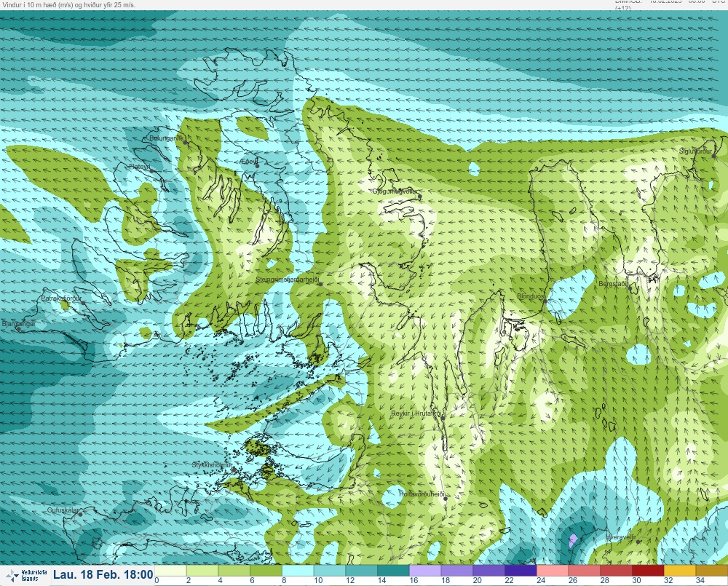Click the legend value 20
This screenshot has width=728, height=586.
click(478, 580)
